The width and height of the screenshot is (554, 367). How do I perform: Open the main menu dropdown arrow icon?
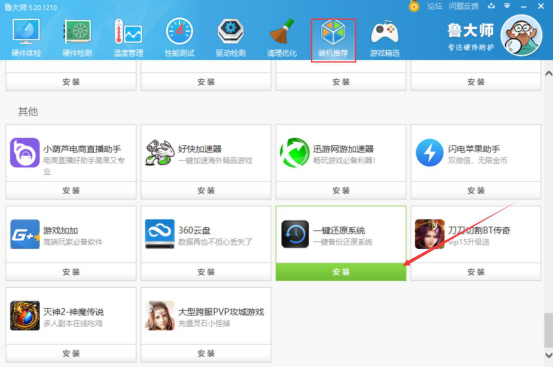point(507,6)
